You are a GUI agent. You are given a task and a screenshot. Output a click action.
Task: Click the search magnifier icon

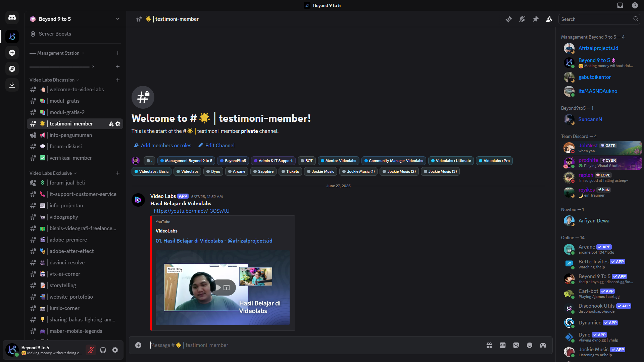point(636,19)
